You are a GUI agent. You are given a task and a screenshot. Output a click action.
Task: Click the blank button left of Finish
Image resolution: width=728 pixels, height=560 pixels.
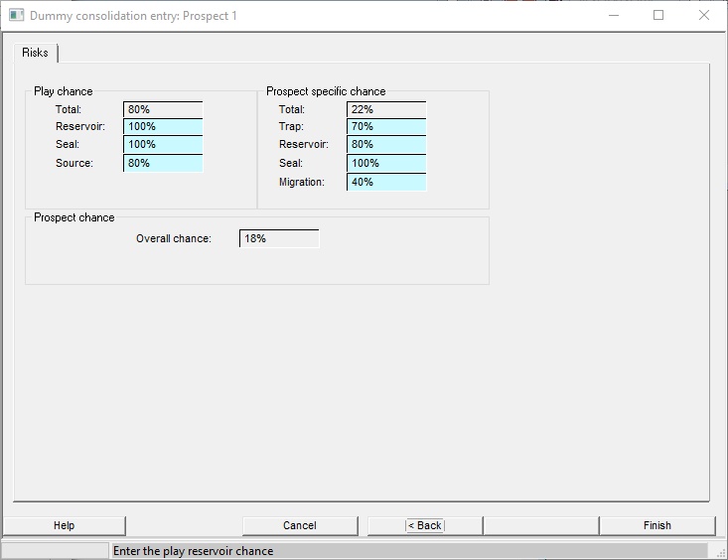tap(540, 525)
